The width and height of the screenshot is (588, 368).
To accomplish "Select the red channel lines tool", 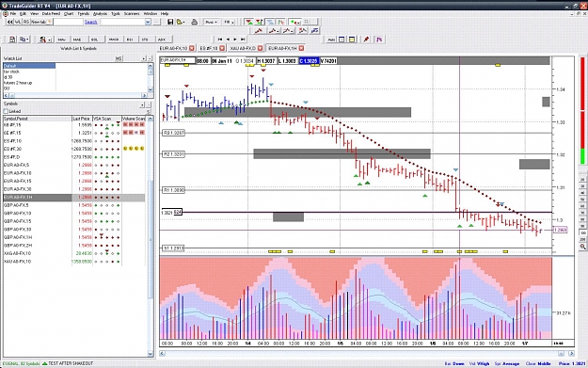I will (302, 31).
